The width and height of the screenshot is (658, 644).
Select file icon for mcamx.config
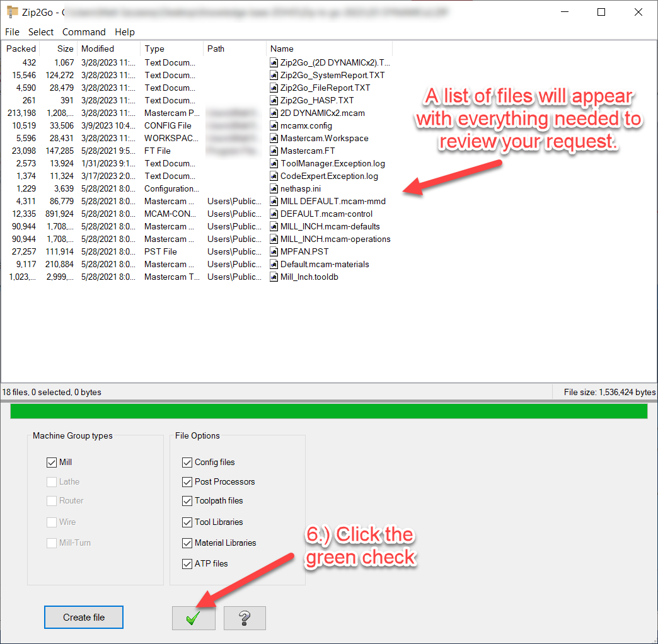point(274,125)
